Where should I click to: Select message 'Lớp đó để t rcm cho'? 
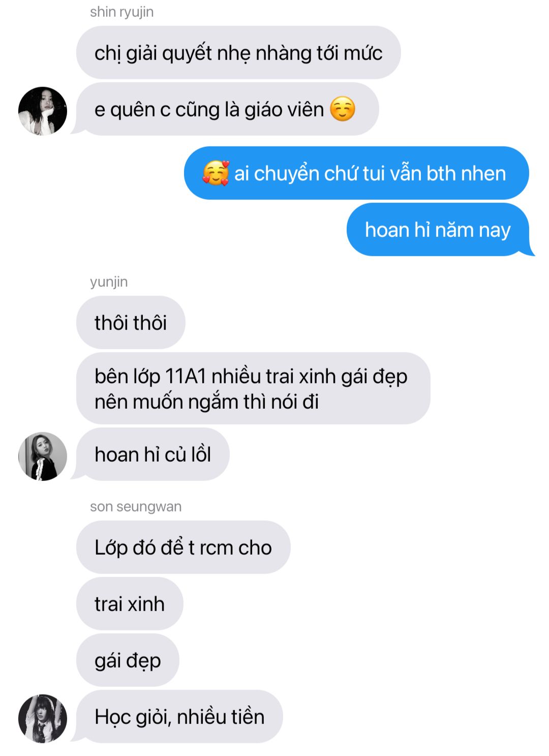click(x=183, y=547)
